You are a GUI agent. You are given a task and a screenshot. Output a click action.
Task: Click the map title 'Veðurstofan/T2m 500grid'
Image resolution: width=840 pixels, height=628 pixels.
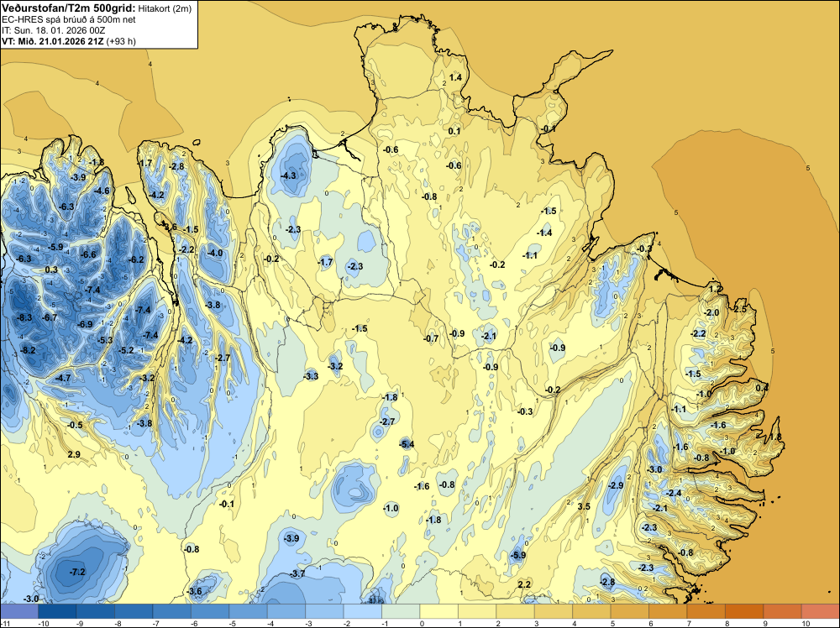click(x=69, y=8)
